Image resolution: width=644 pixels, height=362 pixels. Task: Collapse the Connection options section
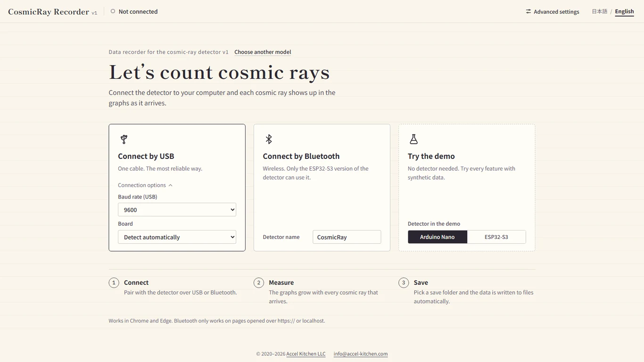pos(145,185)
